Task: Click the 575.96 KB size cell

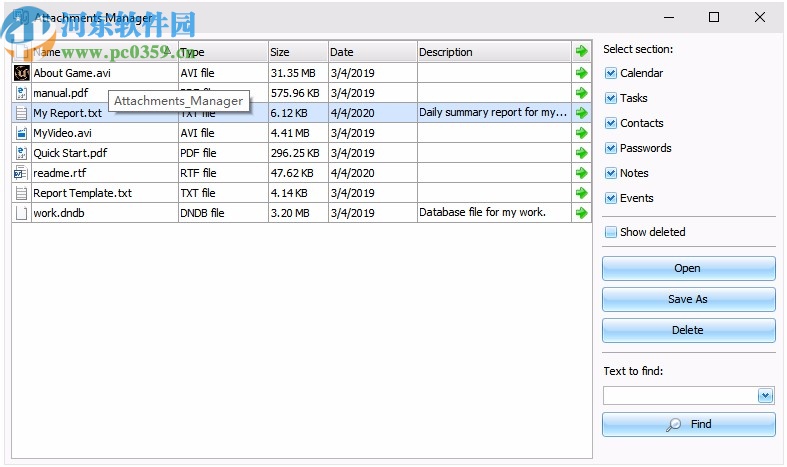Action: 298,93
